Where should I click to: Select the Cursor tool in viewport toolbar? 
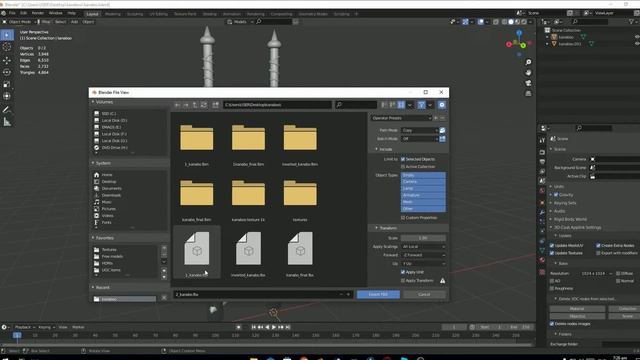point(7,47)
